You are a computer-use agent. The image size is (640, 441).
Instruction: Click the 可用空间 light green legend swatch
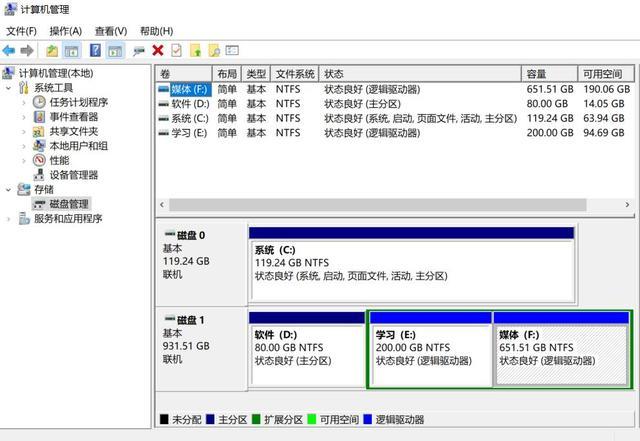(x=311, y=419)
